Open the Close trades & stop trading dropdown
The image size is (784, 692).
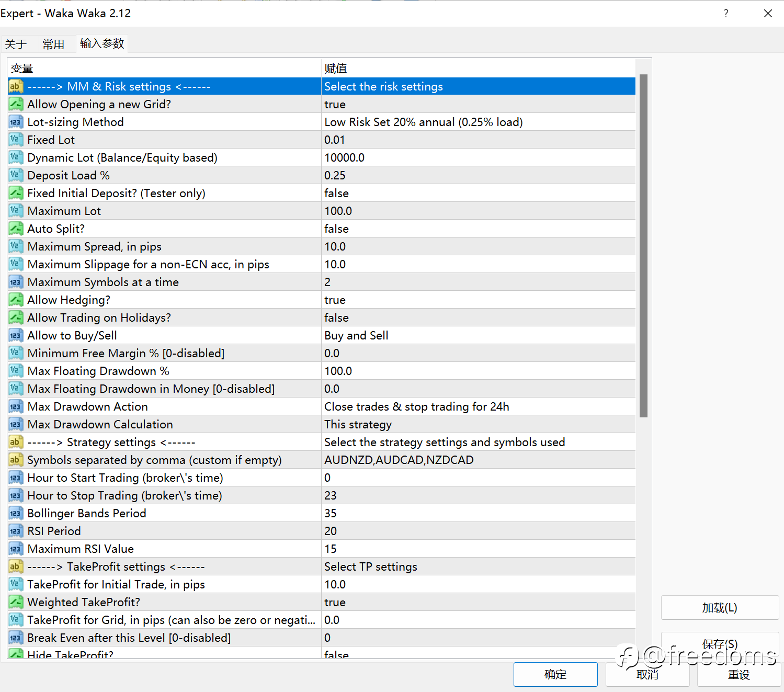[x=479, y=406]
